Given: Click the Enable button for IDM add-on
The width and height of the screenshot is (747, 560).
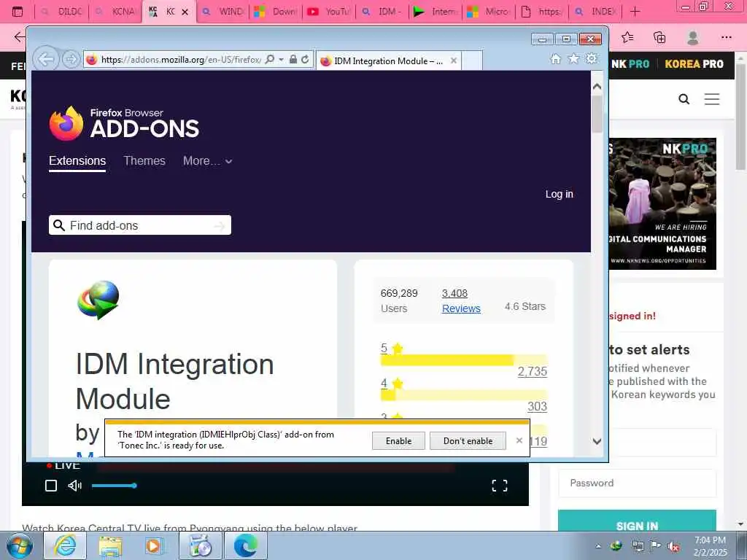Looking at the screenshot, I should 398,441.
